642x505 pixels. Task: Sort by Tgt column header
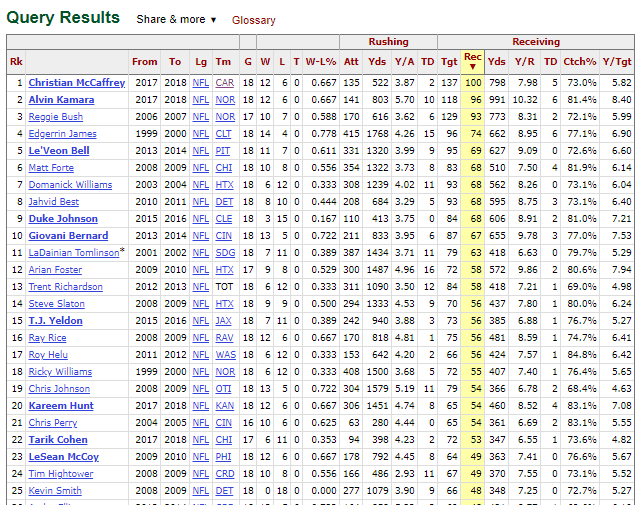tap(449, 61)
